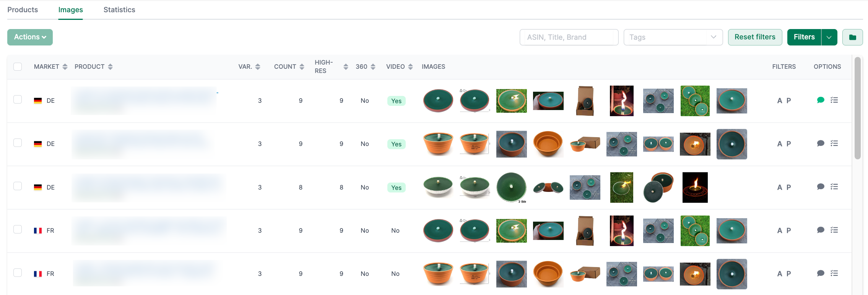The height and width of the screenshot is (295, 868).
Task: Open the green comment icon in first DE row
Action: click(821, 100)
